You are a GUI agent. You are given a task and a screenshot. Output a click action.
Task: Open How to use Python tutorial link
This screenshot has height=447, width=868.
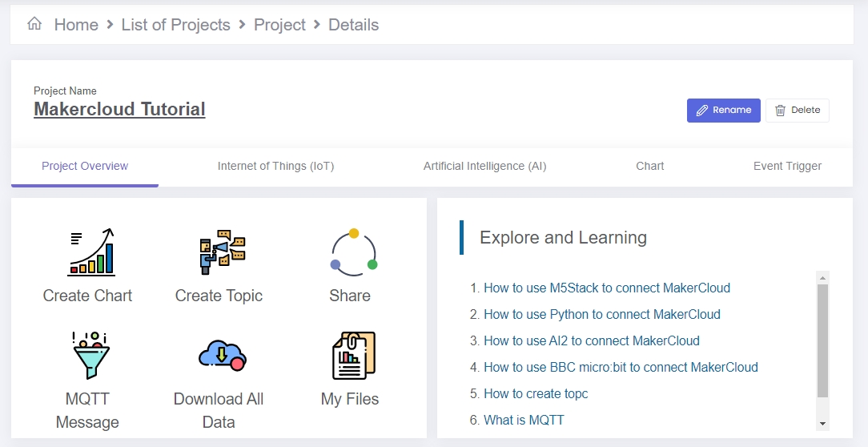(601, 315)
